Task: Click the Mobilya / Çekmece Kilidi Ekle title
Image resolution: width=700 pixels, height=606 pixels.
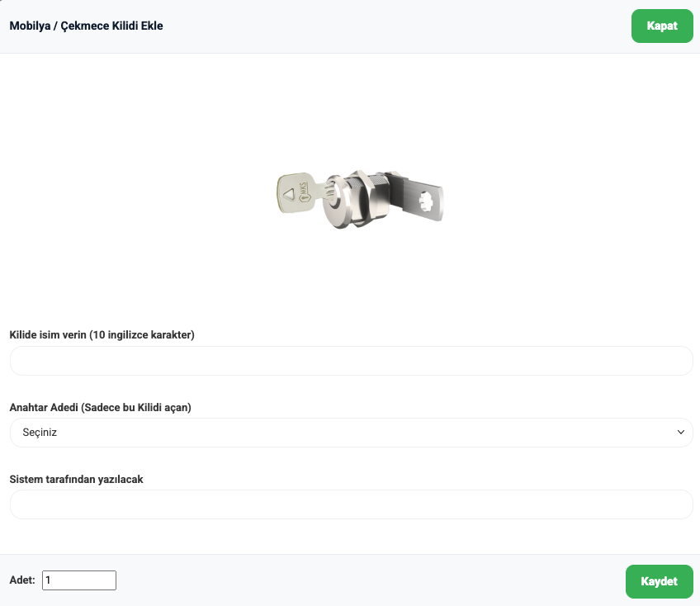Action: [x=86, y=26]
